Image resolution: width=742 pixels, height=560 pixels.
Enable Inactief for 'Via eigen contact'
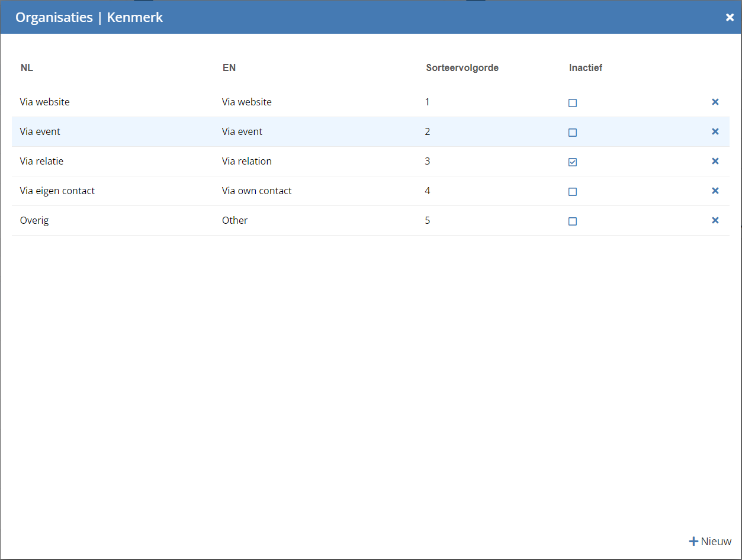[572, 192]
